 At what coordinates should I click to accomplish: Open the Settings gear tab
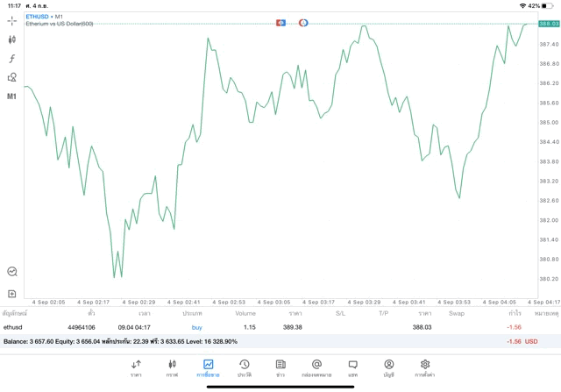click(425, 367)
